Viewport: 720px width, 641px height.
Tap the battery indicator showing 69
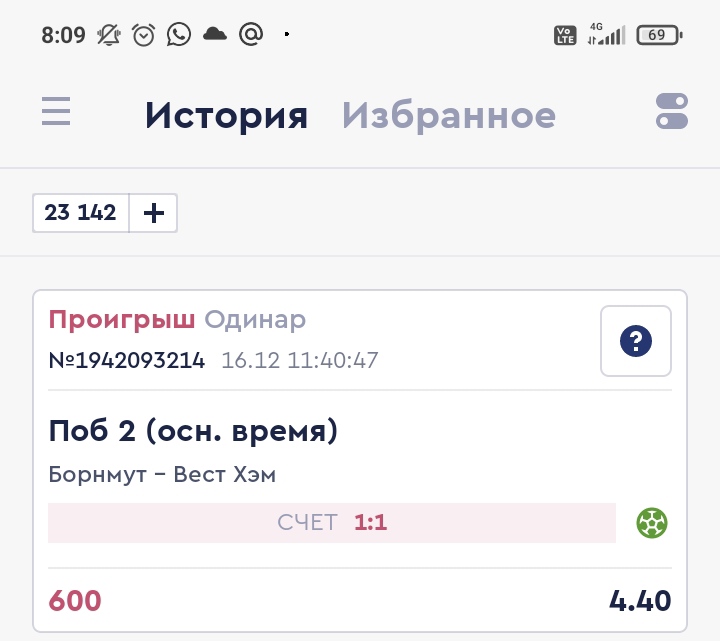tap(659, 35)
